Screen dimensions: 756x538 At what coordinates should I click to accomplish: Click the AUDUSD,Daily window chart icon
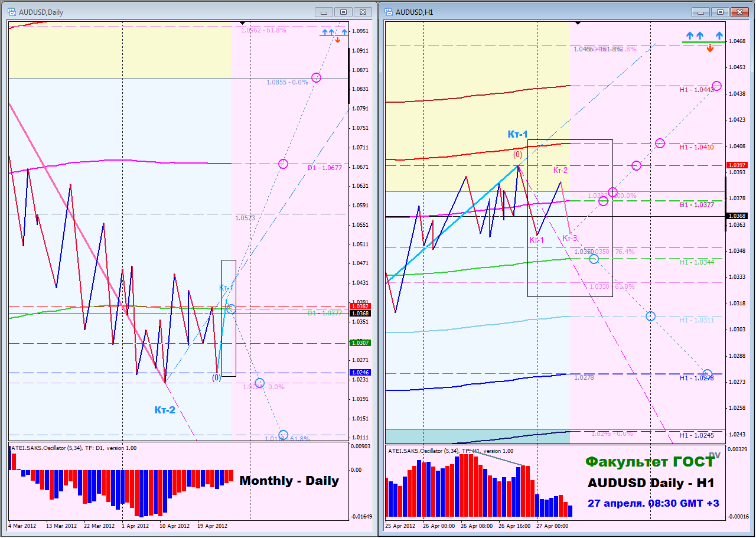click(x=12, y=12)
